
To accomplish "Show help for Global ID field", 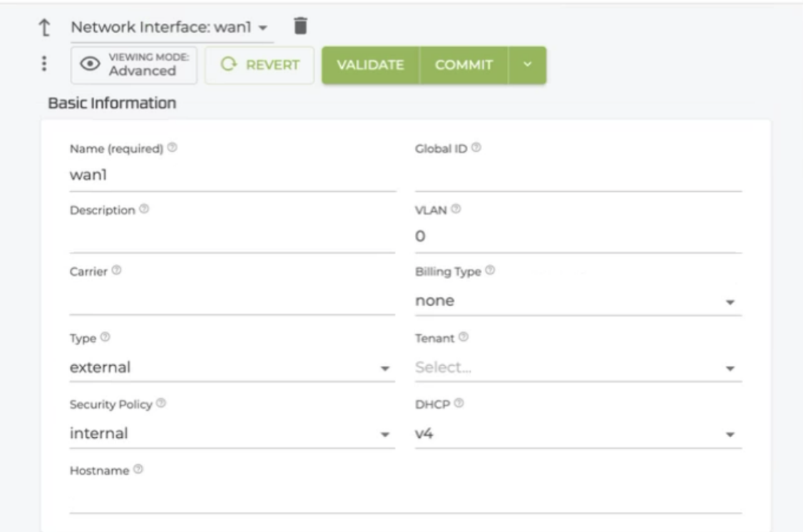I will [476, 148].
